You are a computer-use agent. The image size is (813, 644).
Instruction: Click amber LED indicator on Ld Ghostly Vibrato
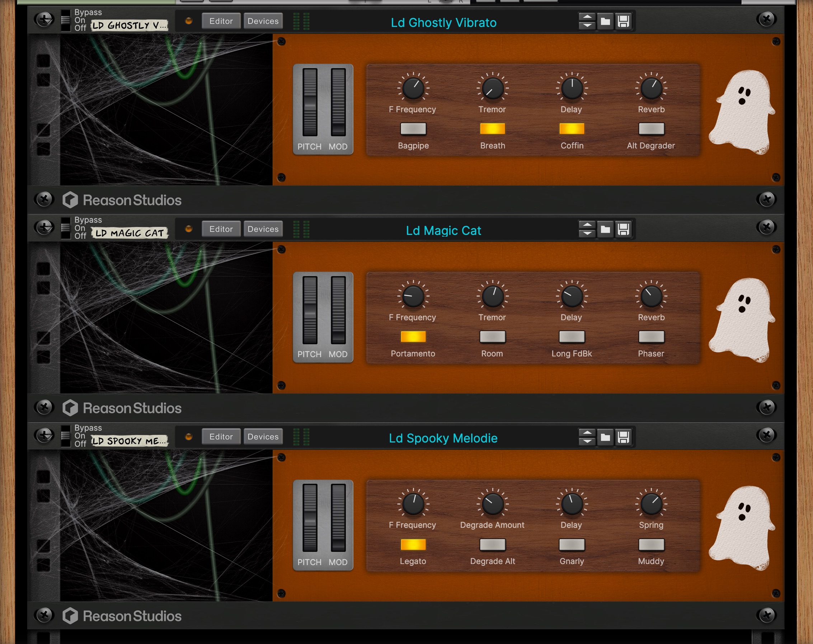pos(189,21)
